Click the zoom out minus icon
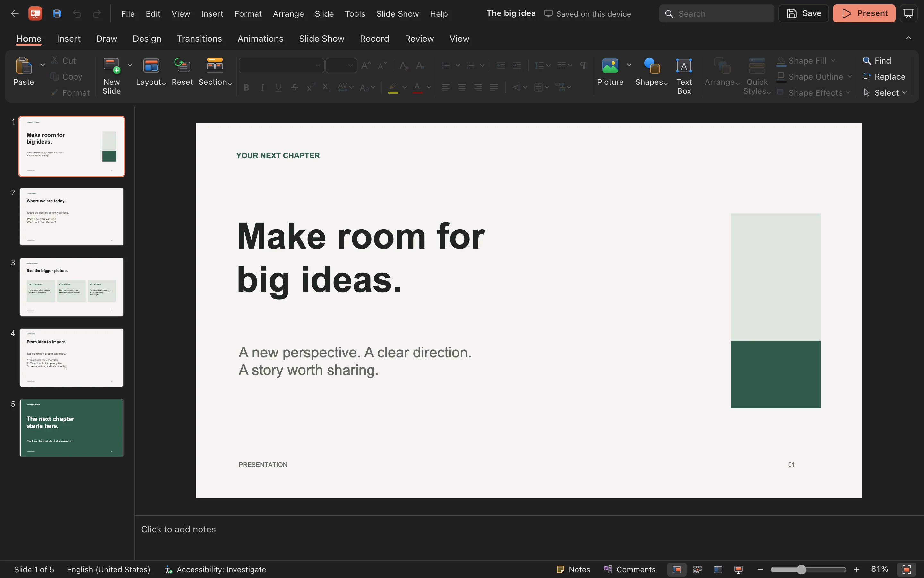 [x=760, y=570]
